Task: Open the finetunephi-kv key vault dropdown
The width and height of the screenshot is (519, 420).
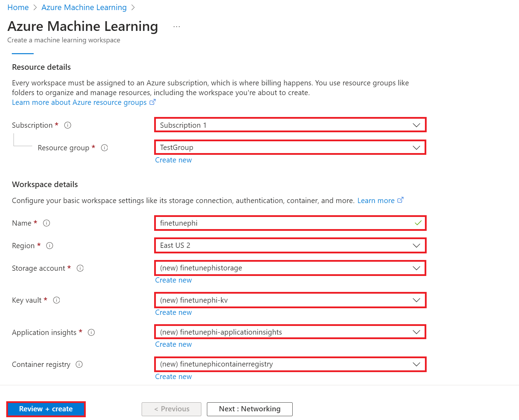Action: tap(290, 300)
